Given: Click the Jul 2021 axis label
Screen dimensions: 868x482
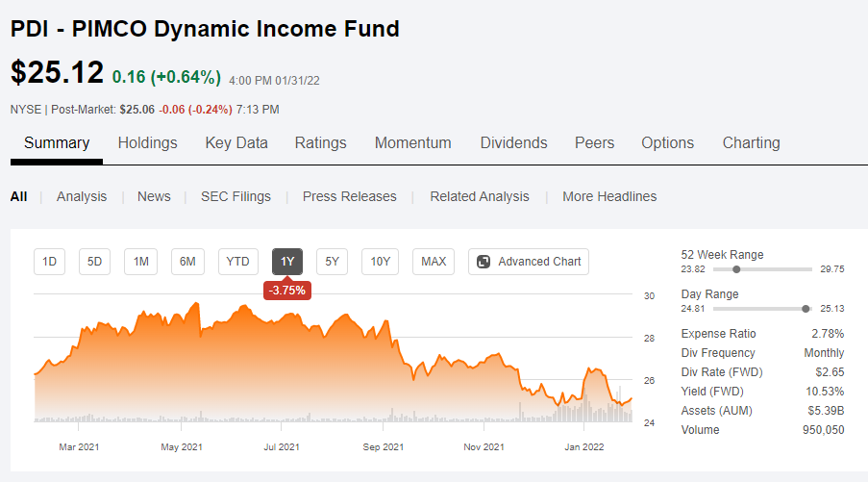Looking at the screenshot, I should click(x=282, y=447).
